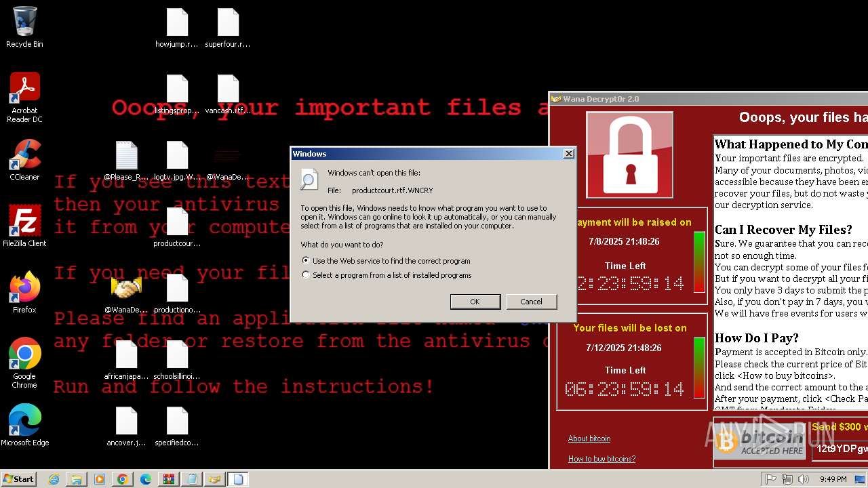Select the vancash.rtf... file icon
This screenshot has width=868, height=488.
tap(228, 94)
